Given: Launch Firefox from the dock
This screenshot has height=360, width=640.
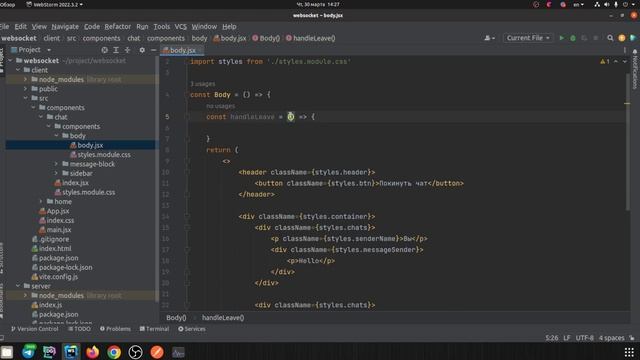Looking at the screenshot, I should (x=93, y=351).
